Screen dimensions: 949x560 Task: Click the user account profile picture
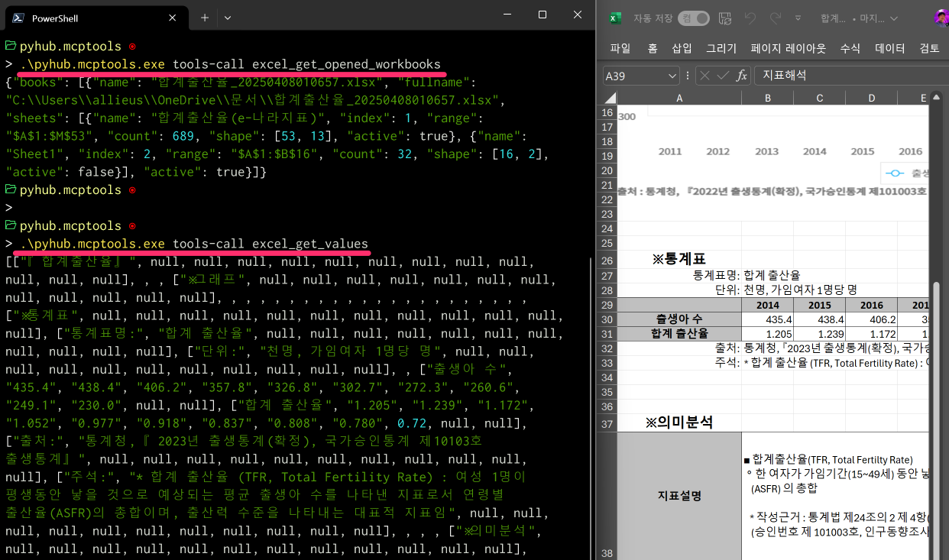(941, 18)
